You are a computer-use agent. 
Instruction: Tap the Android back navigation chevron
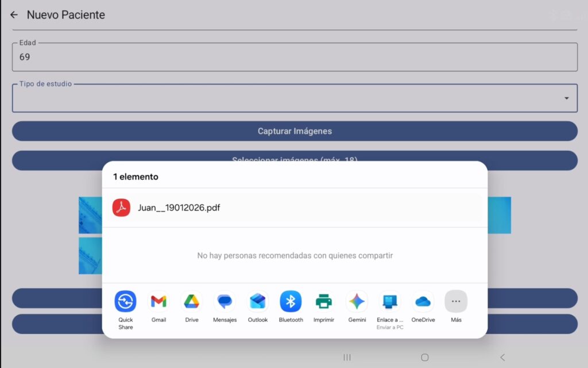point(502,357)
